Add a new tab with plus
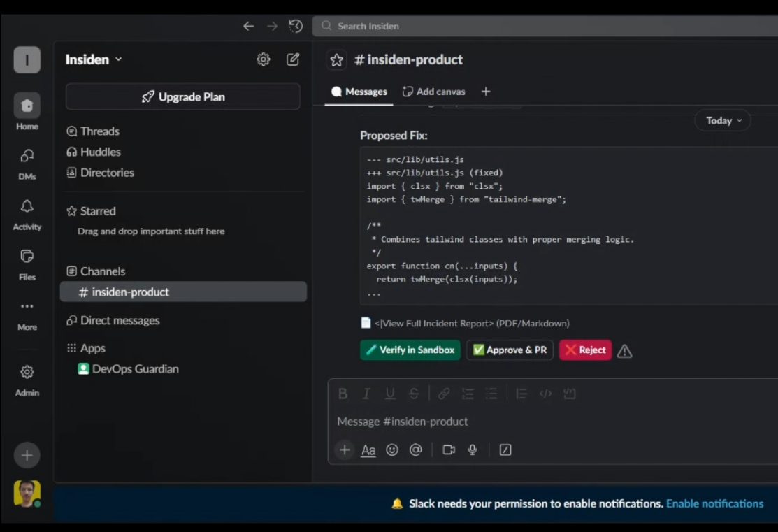 pos(486,92)
